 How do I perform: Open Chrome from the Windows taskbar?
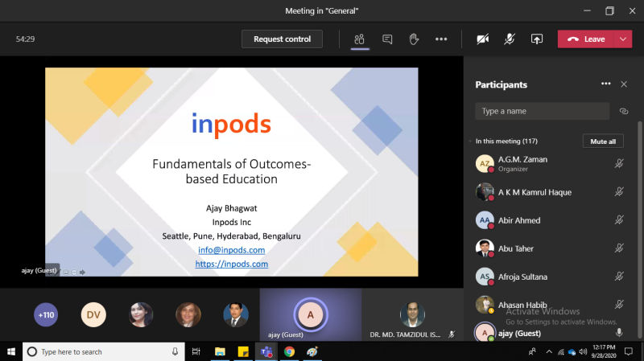[289, 351]
